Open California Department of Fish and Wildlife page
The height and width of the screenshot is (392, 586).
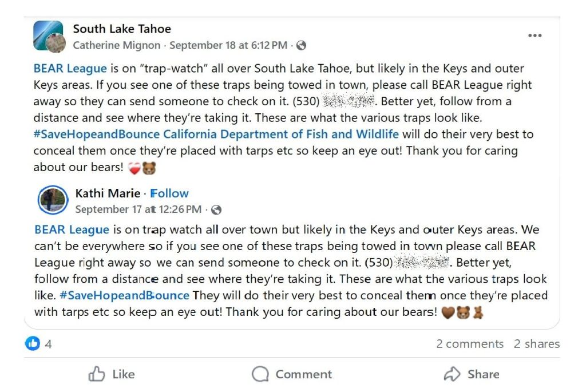(x=281, y=134)
